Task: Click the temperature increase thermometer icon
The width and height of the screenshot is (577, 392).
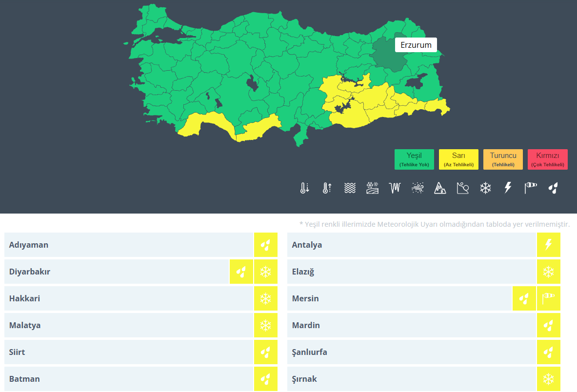Action: pyautogui.click(x=327, y=188)
